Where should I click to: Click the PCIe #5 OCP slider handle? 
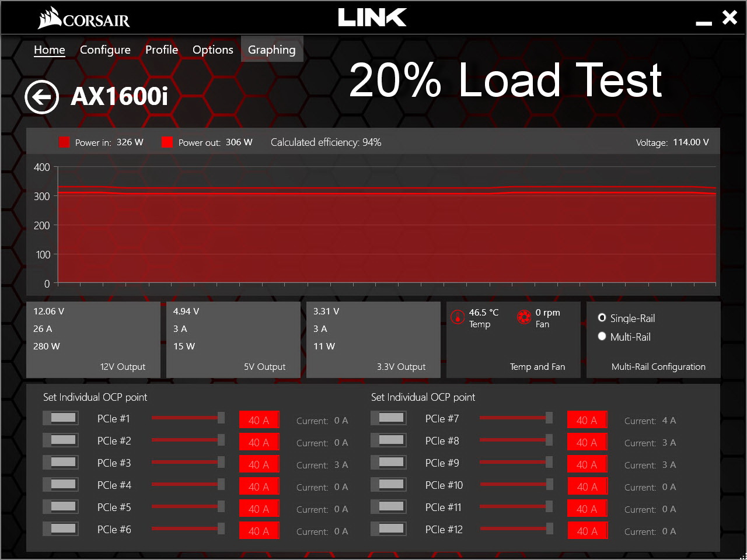pos(221,506)
